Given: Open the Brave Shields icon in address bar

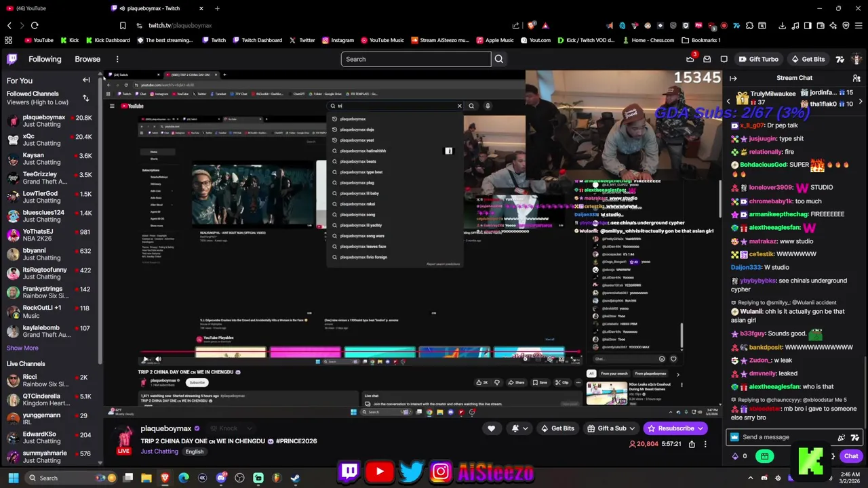Looking at the screenshot, I should [531, 26].
